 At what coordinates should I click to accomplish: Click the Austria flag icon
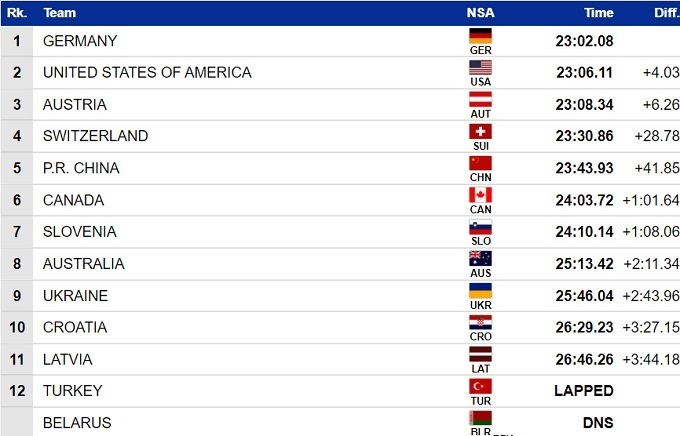tap(480, 100)
